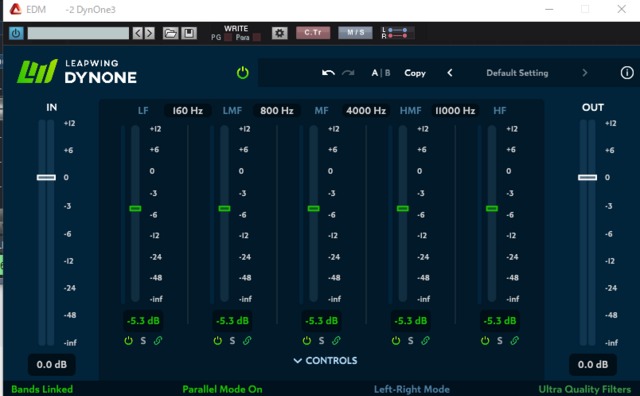Viewport: 640px width, 396px height.
Task: Click the Leapwing DynOne logo
Action: pyautogui.click(x=77, y=71)
